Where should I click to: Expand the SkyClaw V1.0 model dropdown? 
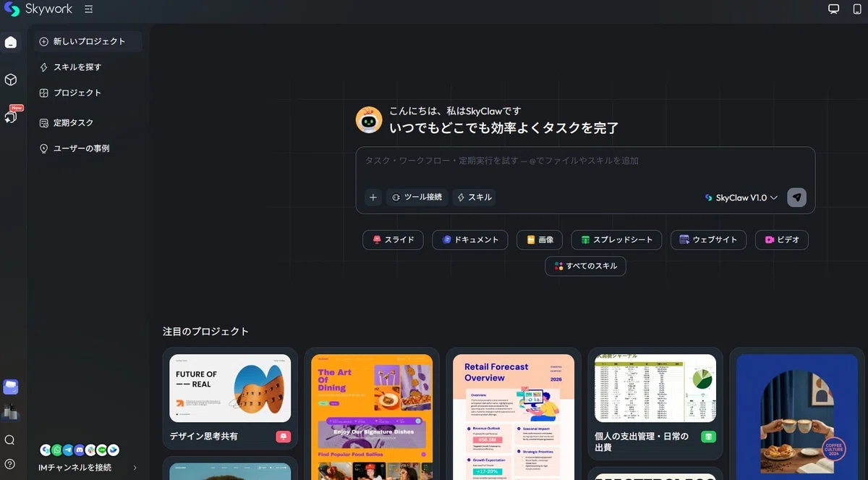tap(741, 198)
